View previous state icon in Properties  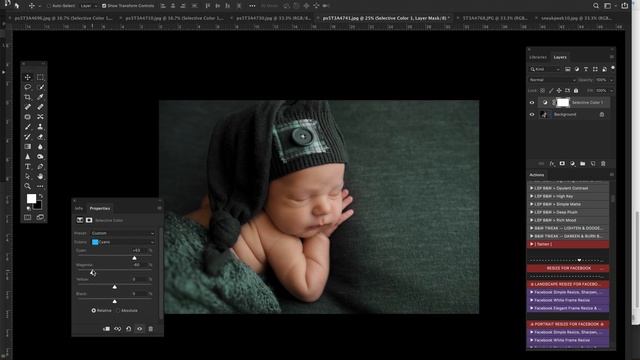click(118, 329)
